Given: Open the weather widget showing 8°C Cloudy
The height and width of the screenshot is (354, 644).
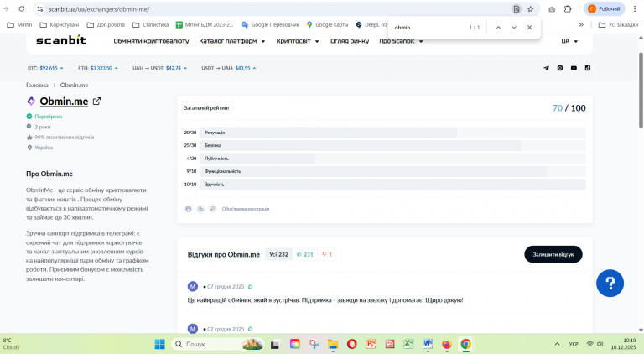Looking at the screenshot, I should [x=12, y=344].
